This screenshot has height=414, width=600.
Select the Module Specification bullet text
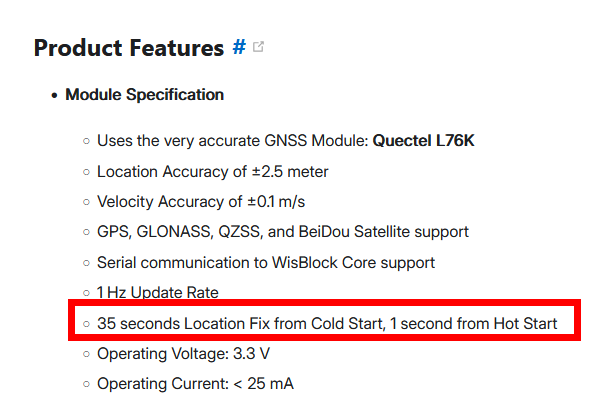click(x=144, y=95)
